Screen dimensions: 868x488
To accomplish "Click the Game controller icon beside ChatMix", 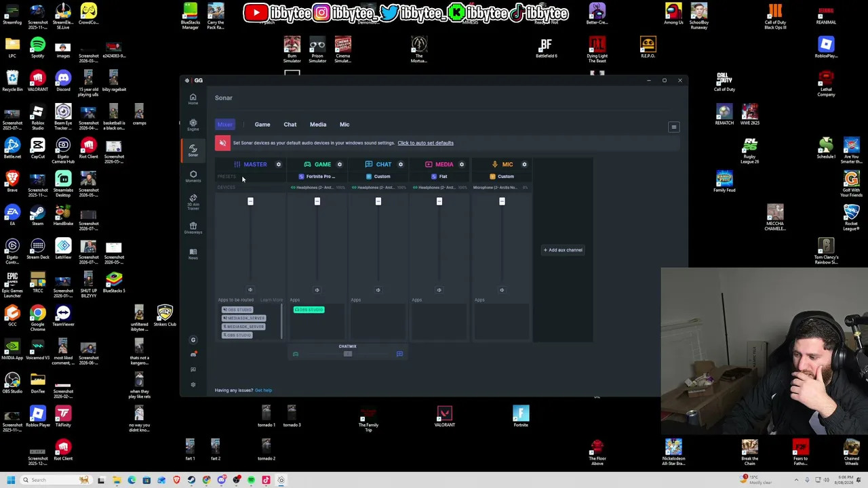I will pos(296,354).
